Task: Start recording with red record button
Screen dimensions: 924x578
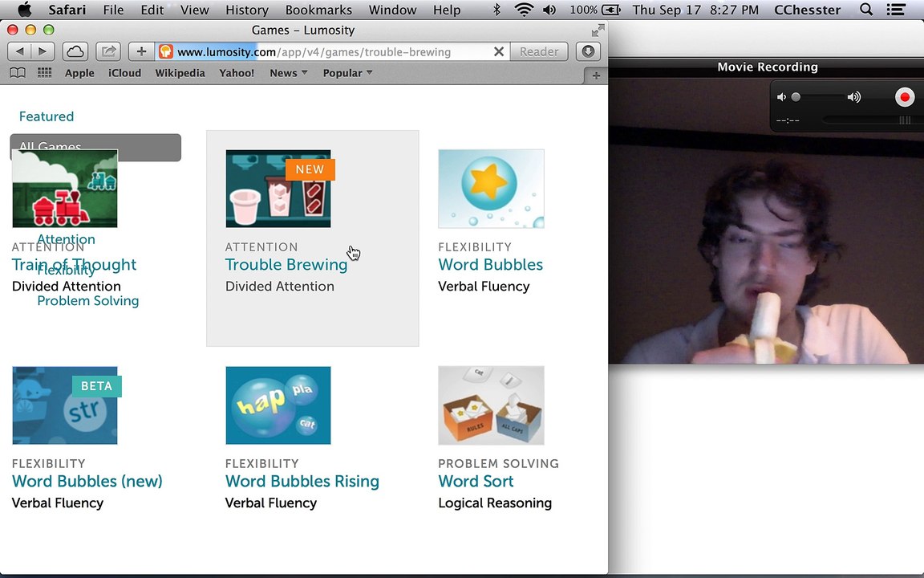Action: [905, 96]
